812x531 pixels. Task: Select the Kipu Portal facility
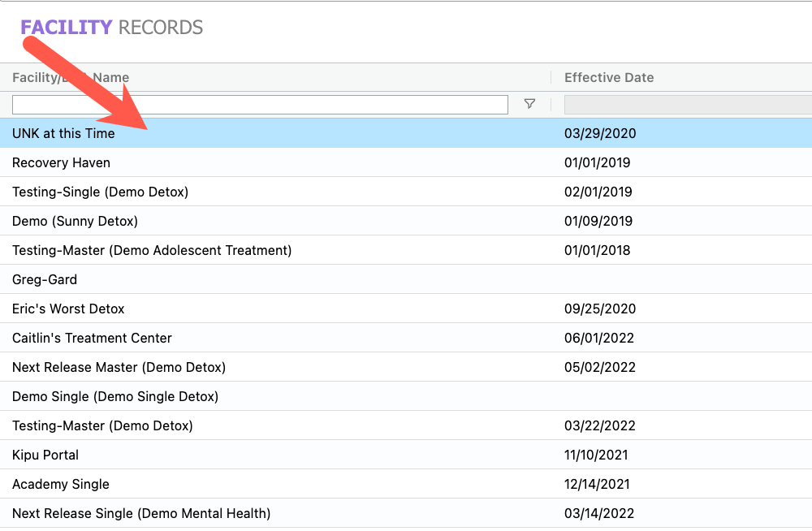pos(45,455)
